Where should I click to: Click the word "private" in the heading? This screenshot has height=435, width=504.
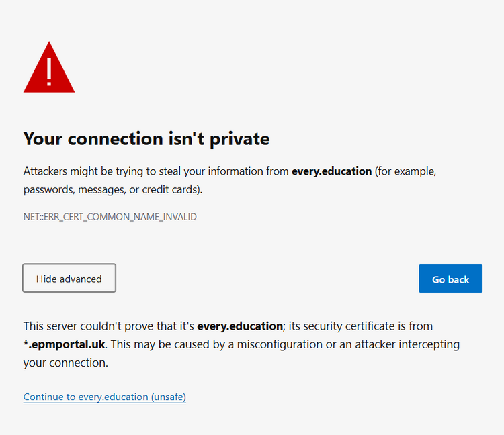tap(240, 140)
